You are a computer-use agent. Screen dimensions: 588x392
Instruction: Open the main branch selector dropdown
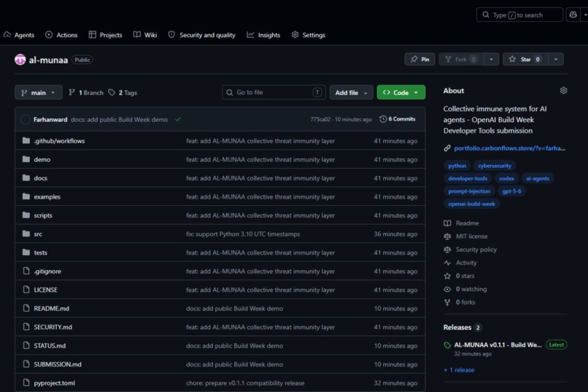coord(38,92)
